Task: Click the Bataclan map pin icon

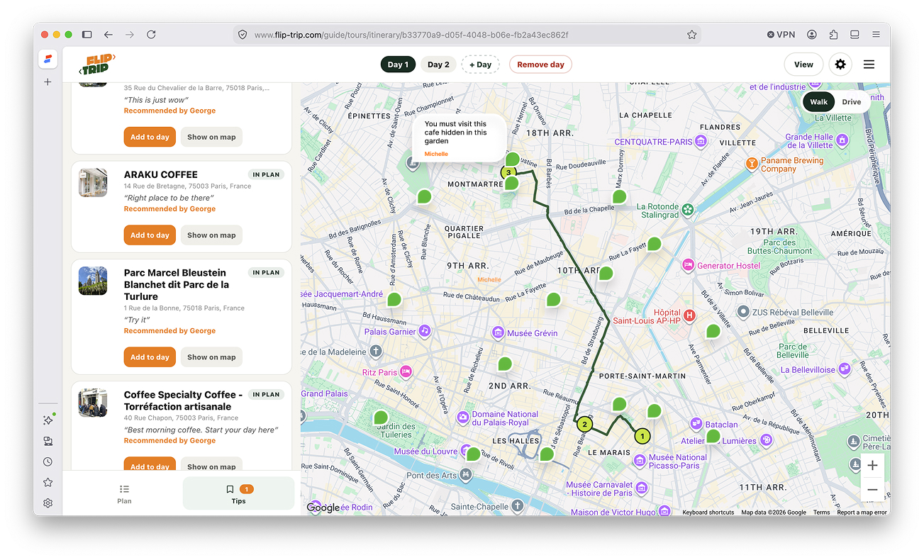Action: pyautogui.click(x=696, y=424)
